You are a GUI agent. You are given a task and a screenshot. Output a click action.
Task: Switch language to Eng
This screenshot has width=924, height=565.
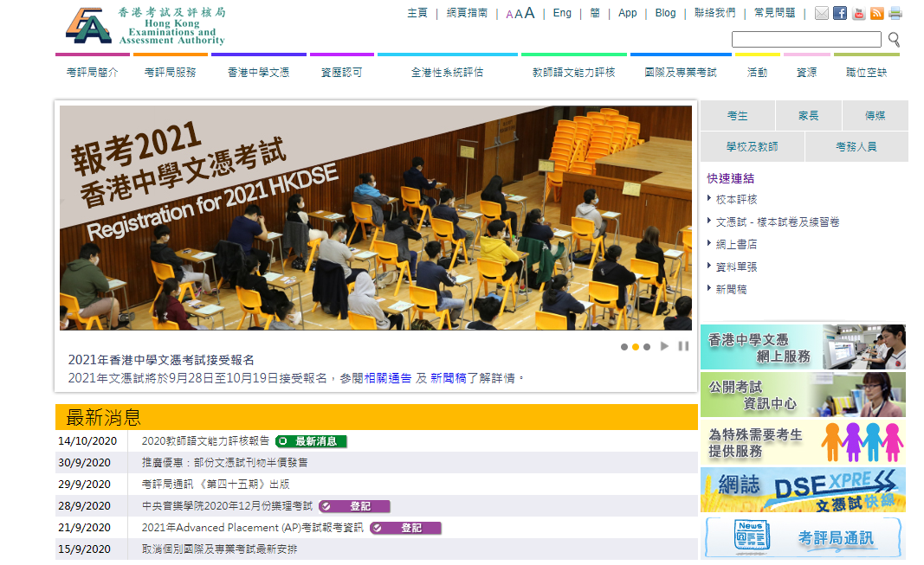tap(562, 13)
